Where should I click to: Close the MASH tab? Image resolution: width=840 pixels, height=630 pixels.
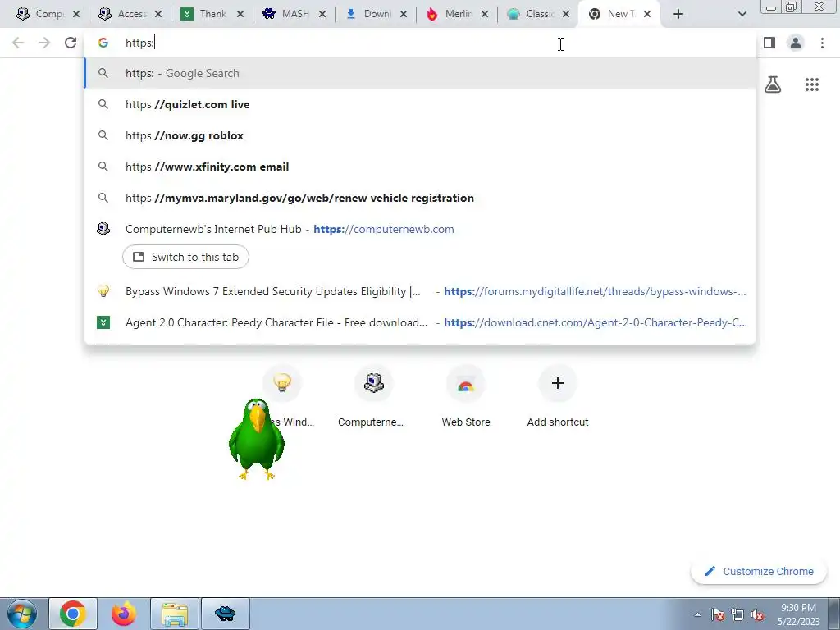click(x=322, y=14)
